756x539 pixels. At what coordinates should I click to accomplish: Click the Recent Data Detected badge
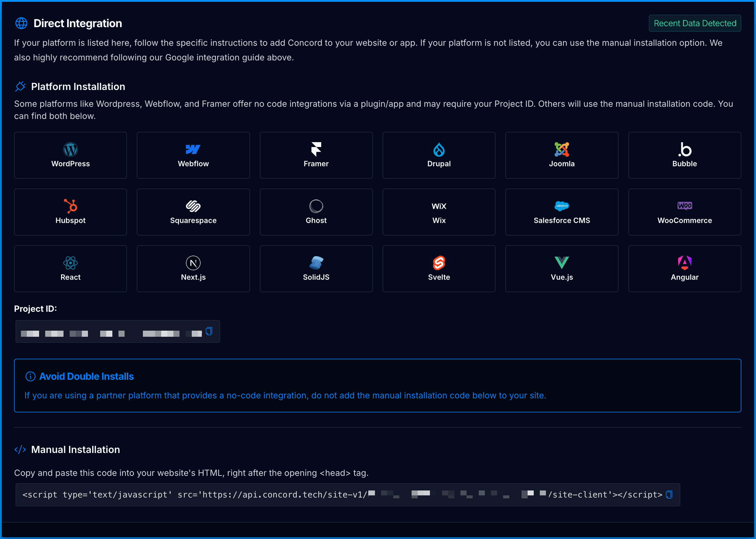pyautogui.click(x=695, y=23)
